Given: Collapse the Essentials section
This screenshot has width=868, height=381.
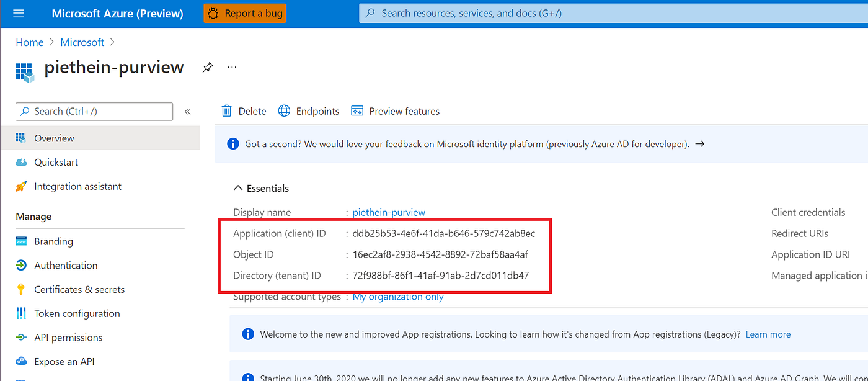Looking at the screenshot, I should click(261, 188).
